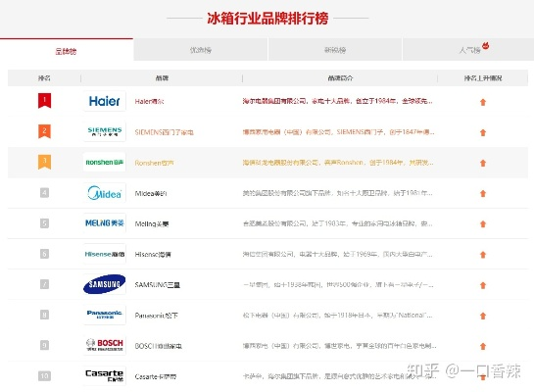Viewport: 534px width, 392px height.
Task: Click Hisense description mentioning 1969
Action: (x=337, y=254)
